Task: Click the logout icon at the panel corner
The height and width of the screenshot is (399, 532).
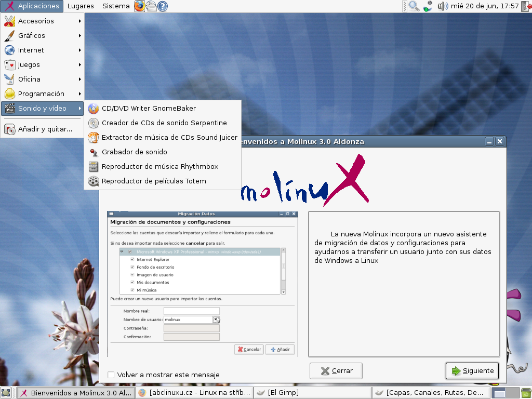Action: tap(526, 6)
